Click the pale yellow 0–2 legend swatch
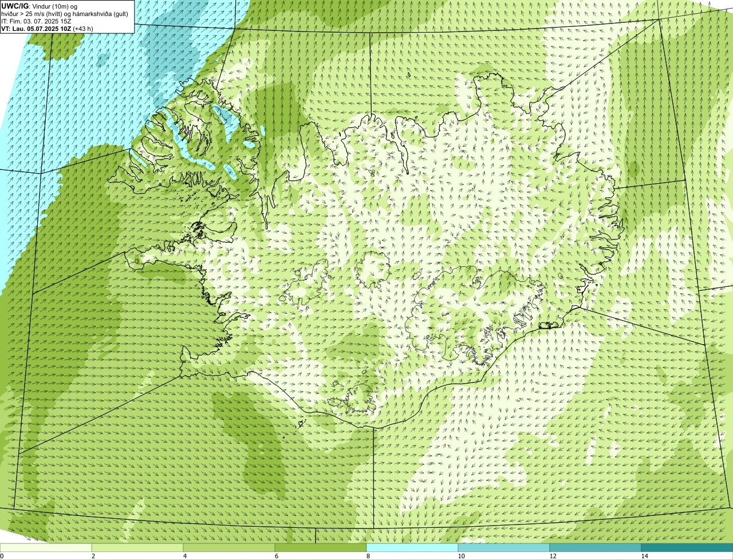Viewport: 733px width, 560px height. [x=46, y=547]
